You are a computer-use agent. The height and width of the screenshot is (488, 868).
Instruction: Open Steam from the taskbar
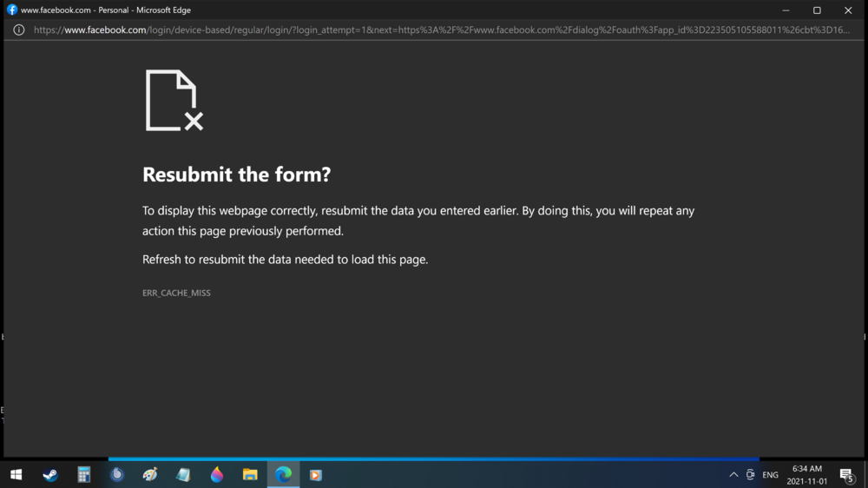(x=50, y=475)
